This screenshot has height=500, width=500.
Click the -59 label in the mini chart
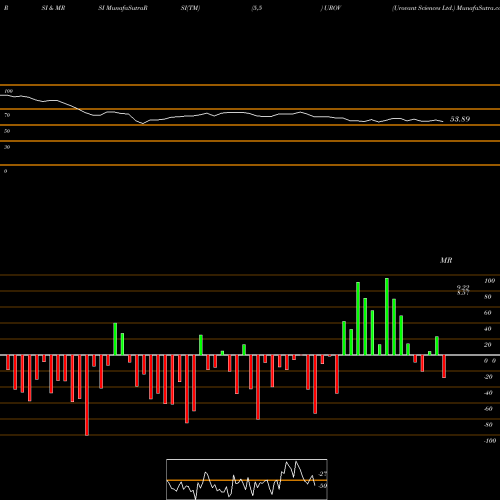pos(322,486)
